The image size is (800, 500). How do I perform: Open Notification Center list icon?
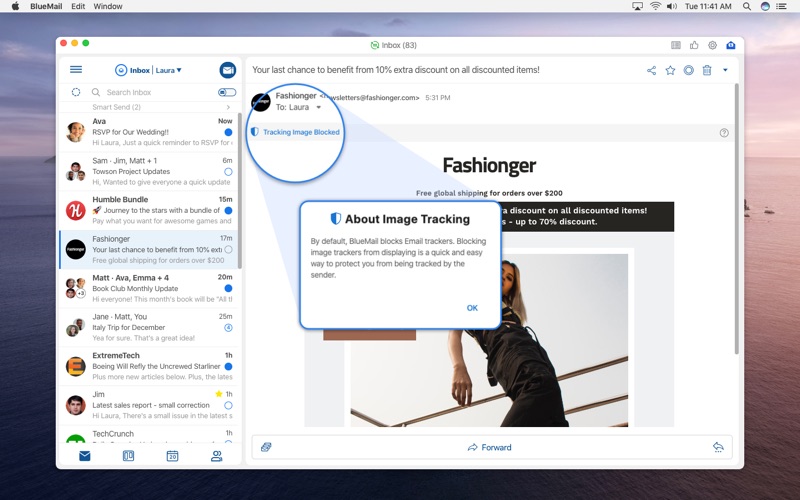pos(781,6)
